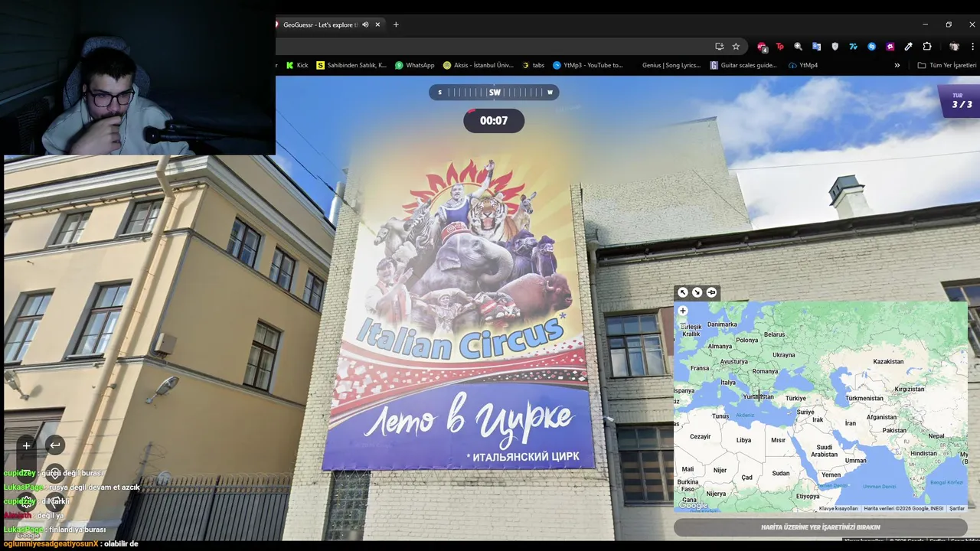Open the 'Guitar scales guide' bookmark
The width and height of the screenshot is (980, 551).
pyautogui.click(x=743, y=65)
